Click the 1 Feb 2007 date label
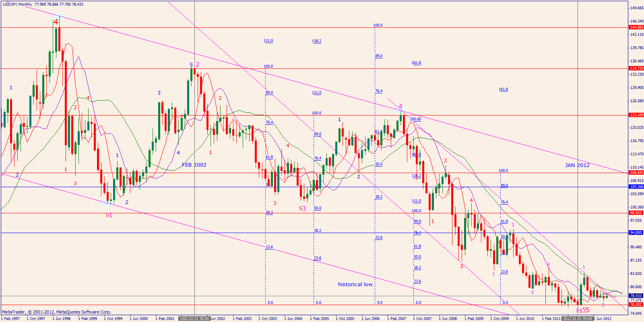644x322 pixels. tap(397, 318)
